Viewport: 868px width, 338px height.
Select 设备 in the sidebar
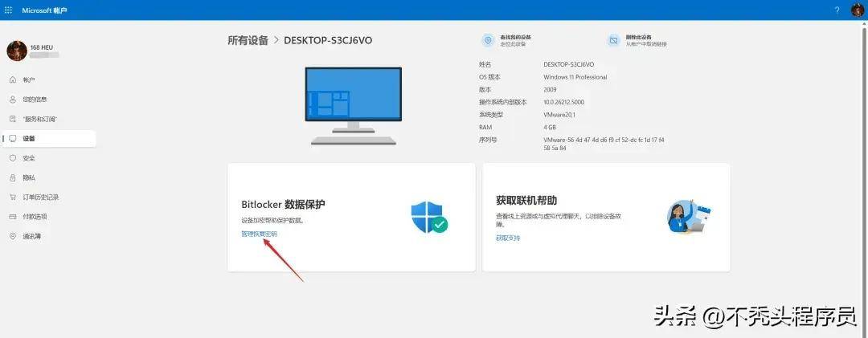point(29,138)
